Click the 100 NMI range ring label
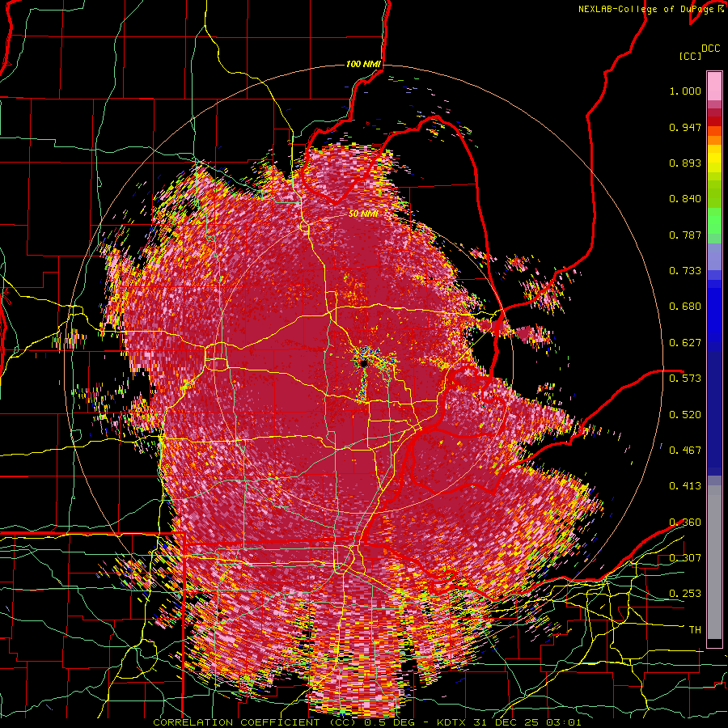 (363, 64)
